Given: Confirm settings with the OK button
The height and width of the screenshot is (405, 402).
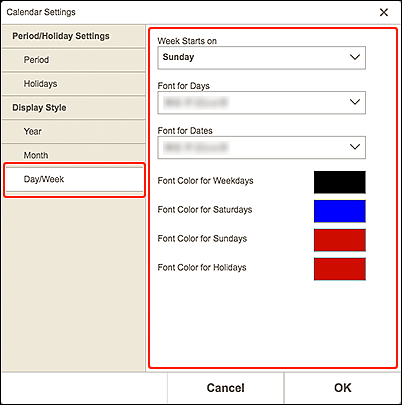Looking at the screenshot, I should (x=343, y=388).
